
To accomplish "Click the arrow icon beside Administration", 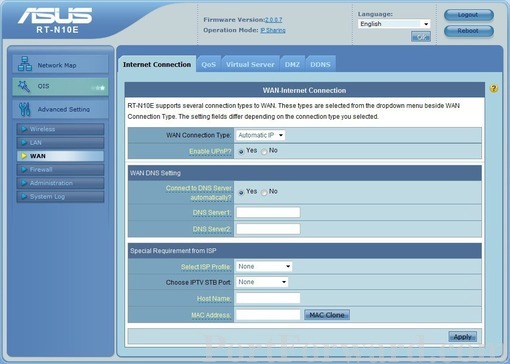I will [24, 183].
